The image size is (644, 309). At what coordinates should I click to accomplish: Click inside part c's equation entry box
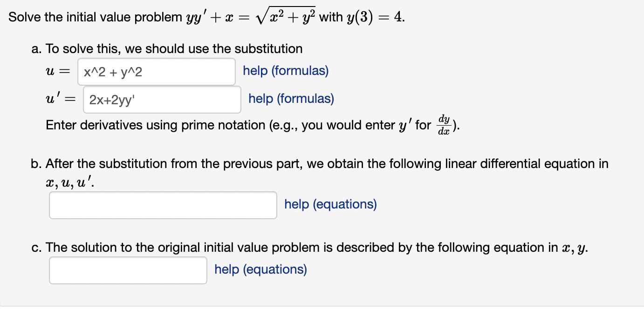[128, 270]
